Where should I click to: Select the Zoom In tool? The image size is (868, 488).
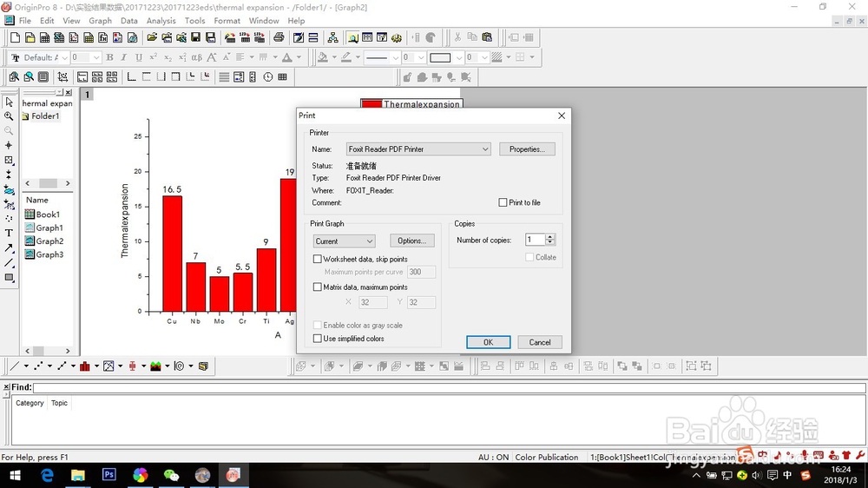(x=9, y=116)
